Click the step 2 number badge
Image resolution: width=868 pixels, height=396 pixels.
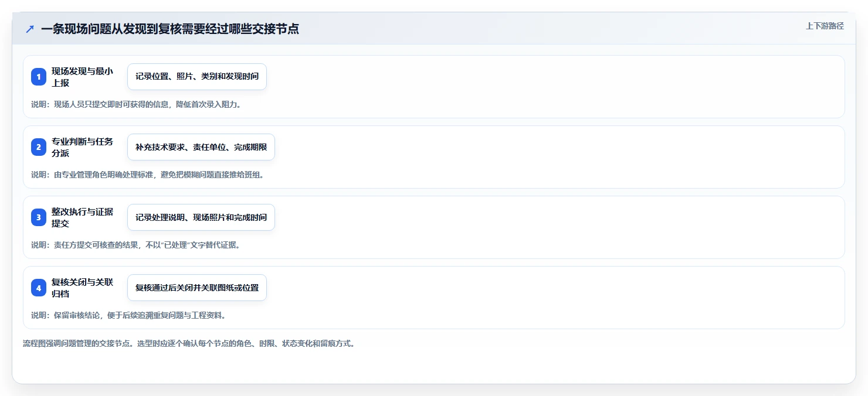coord(39,147)
